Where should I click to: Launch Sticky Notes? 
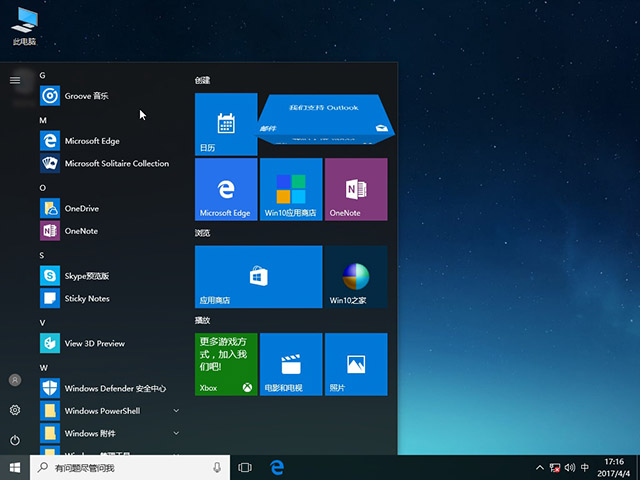(x=86, y=298)
